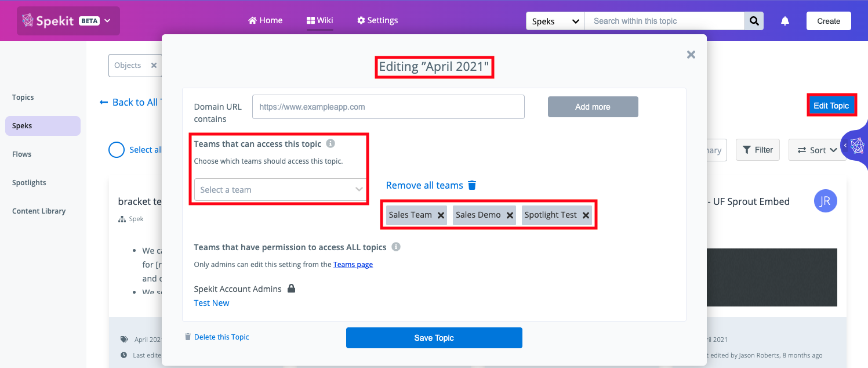Click the search magnifier button
Viewport: 868px width, 368px height.
[754, 21]
